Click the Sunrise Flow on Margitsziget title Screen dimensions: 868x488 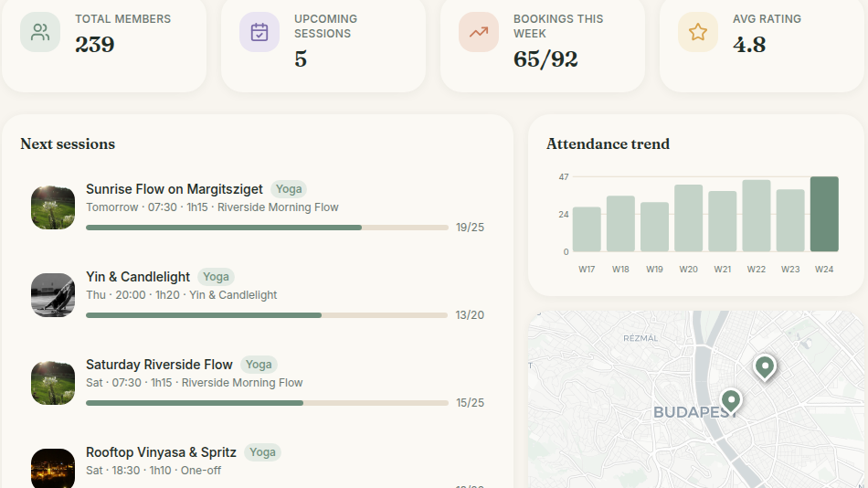click(175, 189)
